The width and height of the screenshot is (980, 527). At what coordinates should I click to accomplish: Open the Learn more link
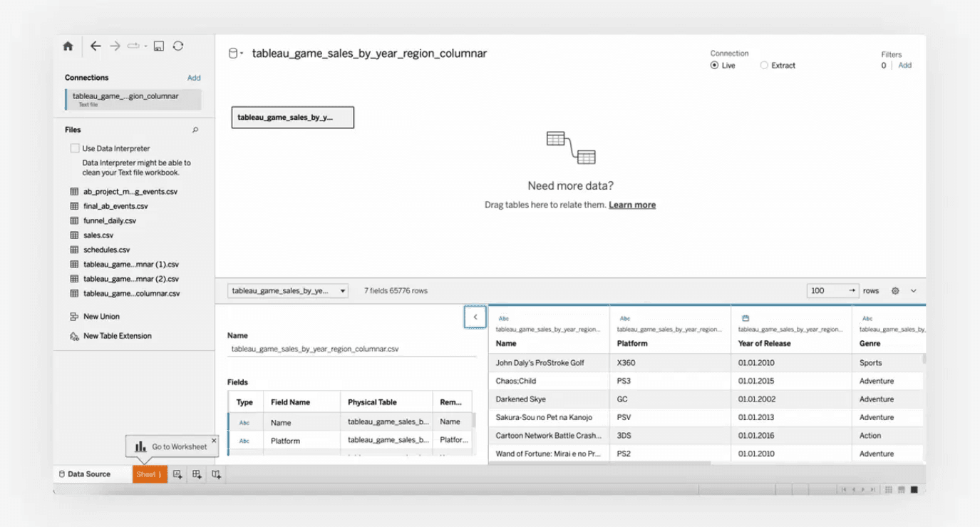632,205
